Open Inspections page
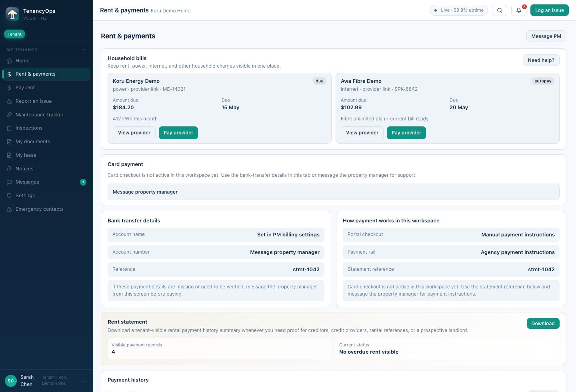The width and height of the screenshot is (576, 392). point(46,128)
